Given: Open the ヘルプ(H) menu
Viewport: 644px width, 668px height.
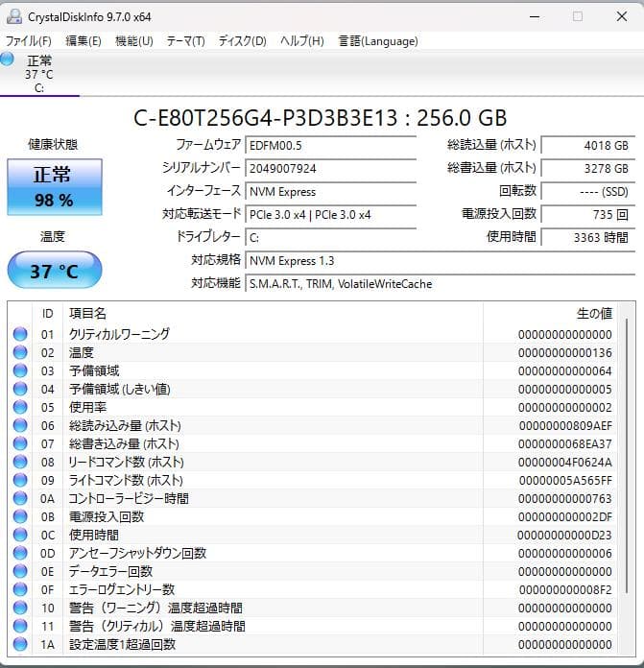Looking at the screenshot, I should (x=302, y=41).
